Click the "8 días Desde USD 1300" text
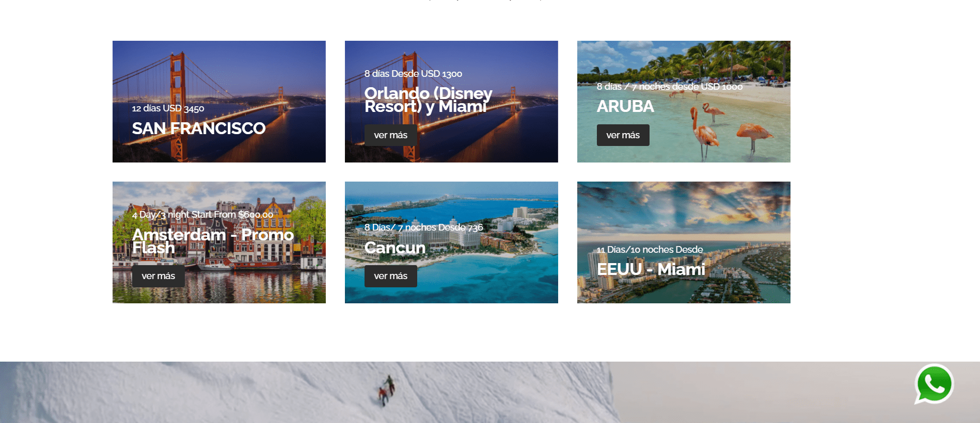The height and width of the screenshot is (423, 980). point(413,74)
